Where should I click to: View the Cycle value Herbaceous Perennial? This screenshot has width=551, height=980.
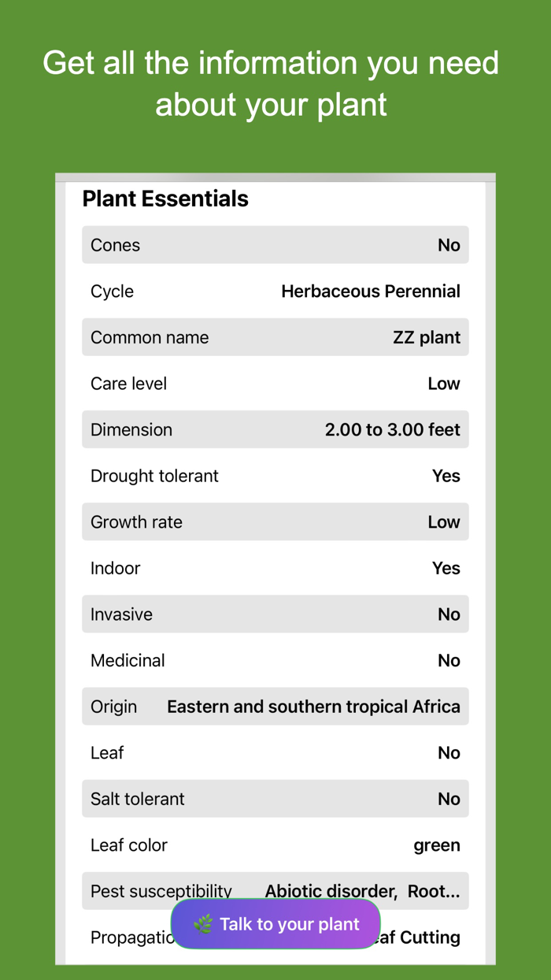tap(275, 291)
